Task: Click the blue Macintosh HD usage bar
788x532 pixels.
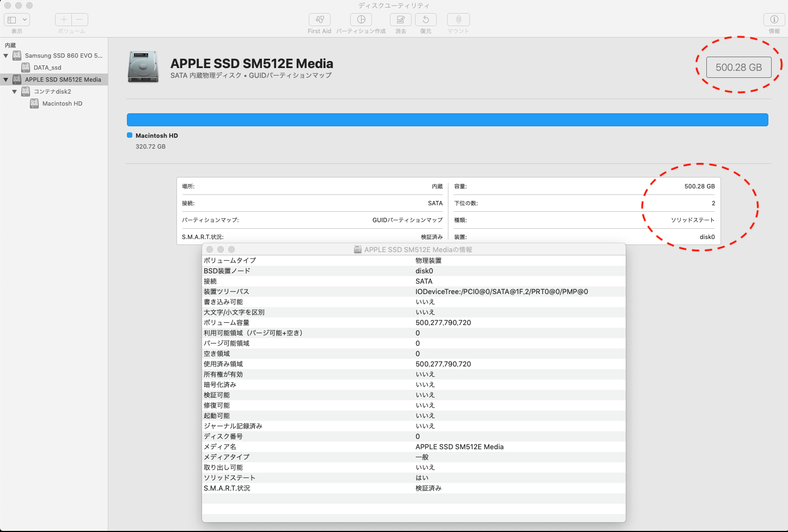Action: tap(447, 120)
